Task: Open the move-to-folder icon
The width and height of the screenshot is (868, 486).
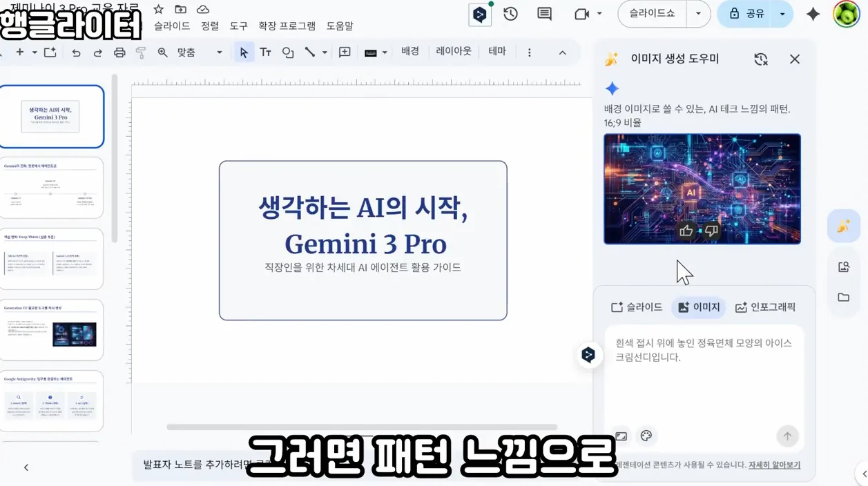Action: [x=181, y=10]
